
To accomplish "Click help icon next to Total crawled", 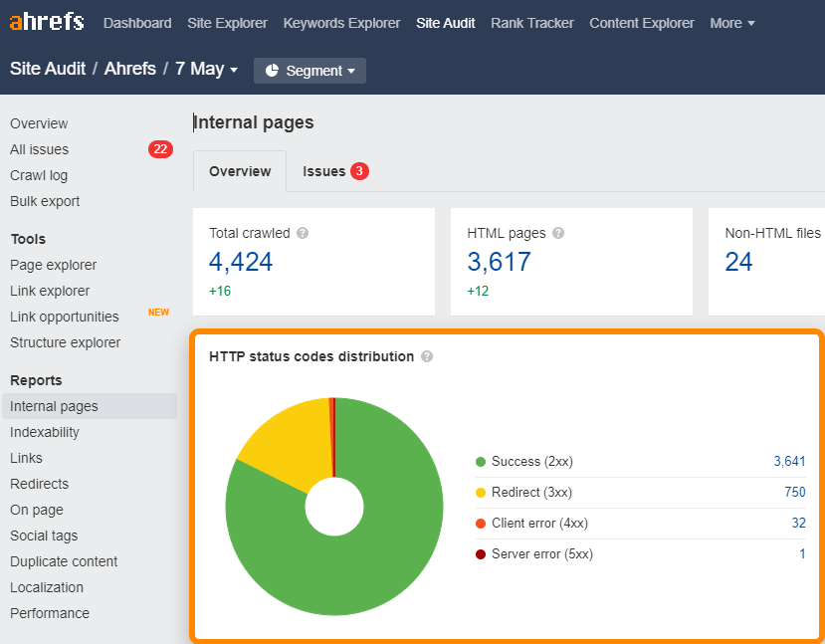I will click(x=303, y=233).
